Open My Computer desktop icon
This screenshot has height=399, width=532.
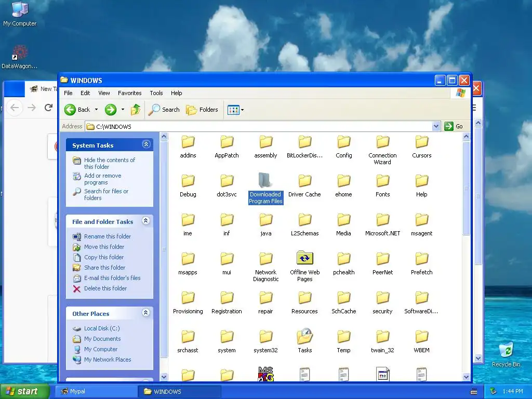coord(20,14)
